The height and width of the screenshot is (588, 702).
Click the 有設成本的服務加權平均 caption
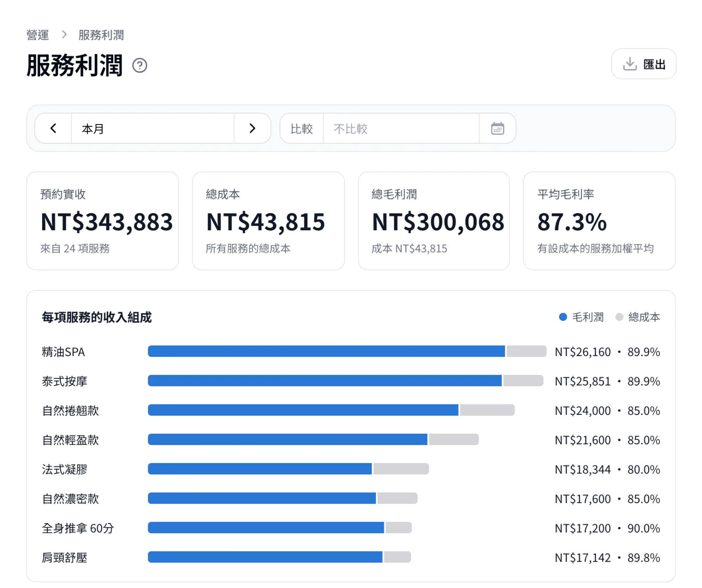(x=595, y=249)
